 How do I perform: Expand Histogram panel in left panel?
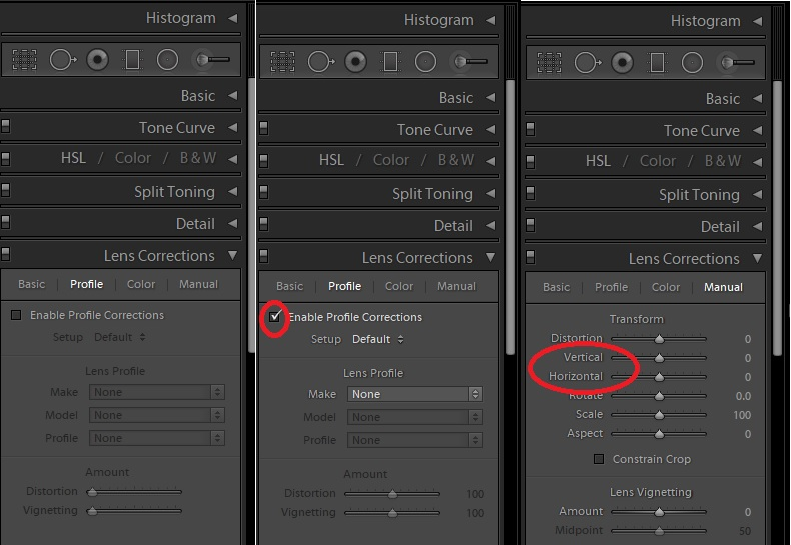(x=233, y=18)
